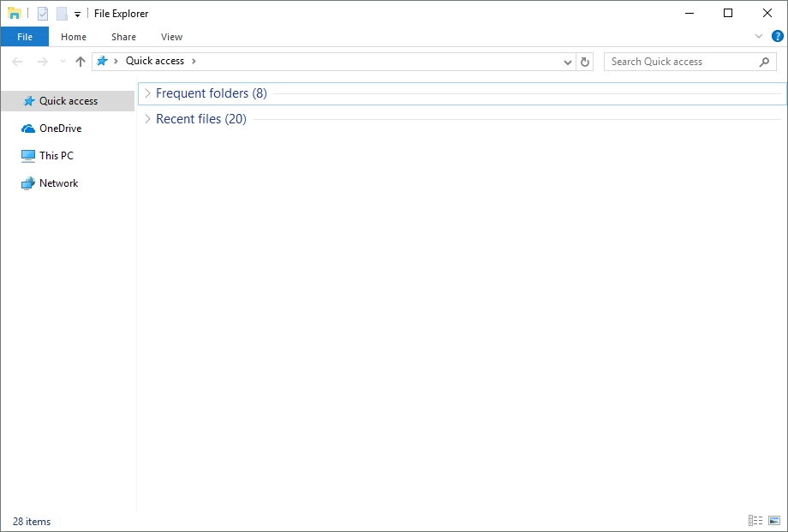Click the Recent files (20) heading
This screenshot has width=788, height=532.
coord(201,119)
